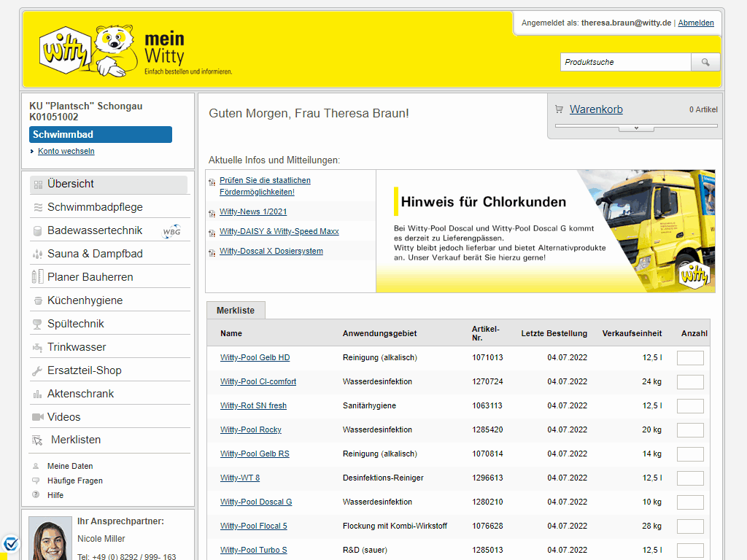Click quantity field for Witty-Pool Gelb RS
Screen dimensions: 747x560
pos(690,454)
